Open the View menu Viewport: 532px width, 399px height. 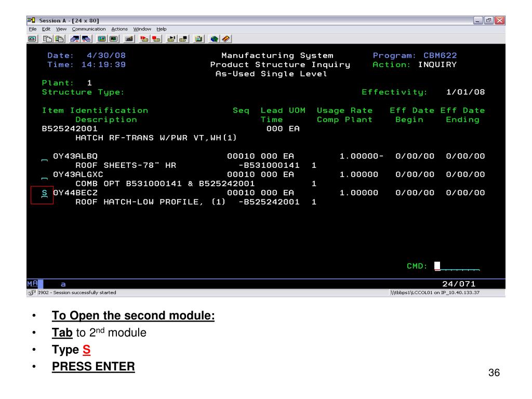(x=61, y=29)
